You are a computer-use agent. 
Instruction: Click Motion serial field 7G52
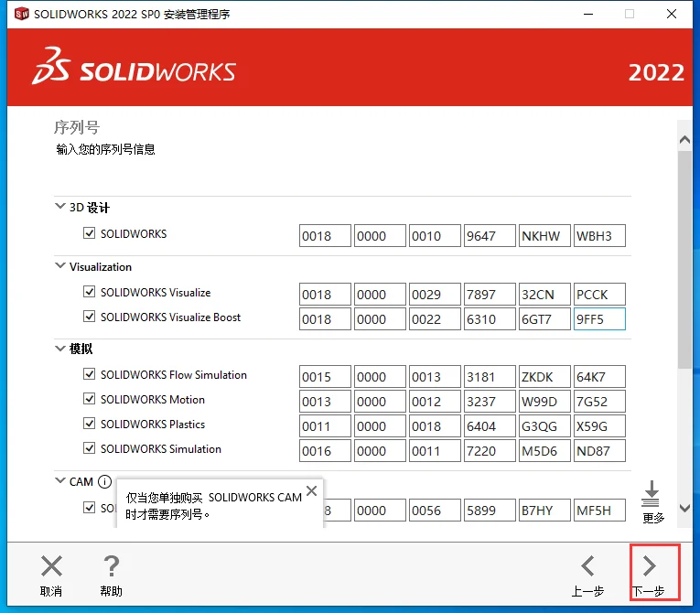(x=599, y=402)
